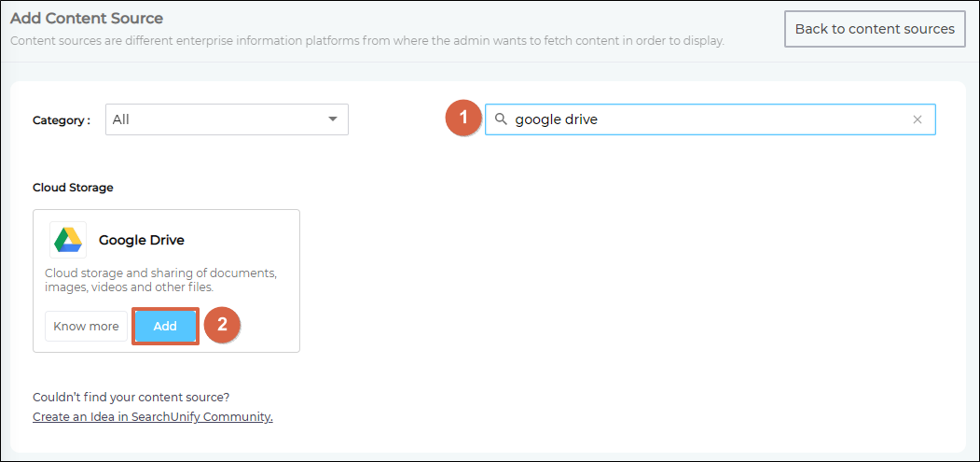The height and width of the screenshot is (462, 980).
Task: Click the magnifier icon in search box
Action: point(501,119)
